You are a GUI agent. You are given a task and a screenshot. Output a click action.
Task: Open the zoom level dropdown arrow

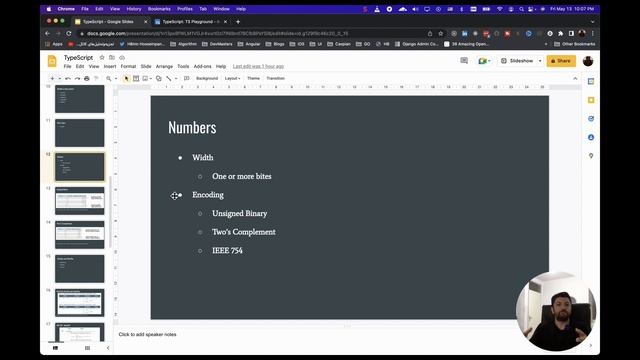116,78
